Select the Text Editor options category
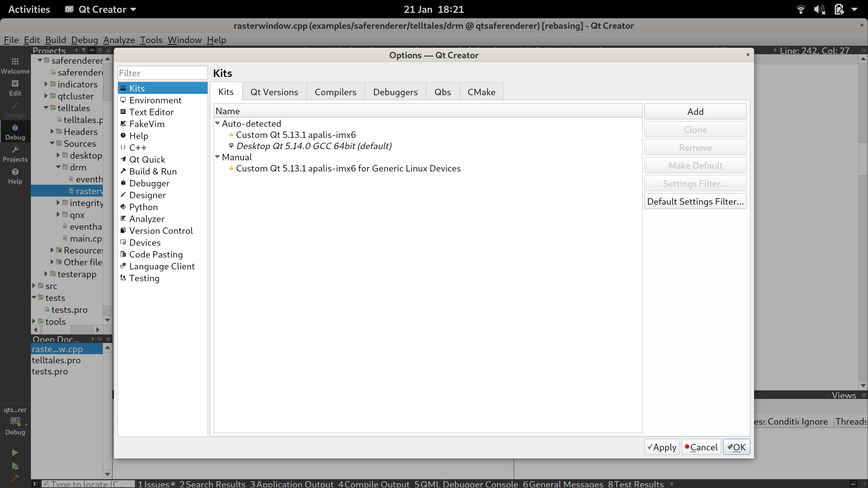 pos(162,112)
